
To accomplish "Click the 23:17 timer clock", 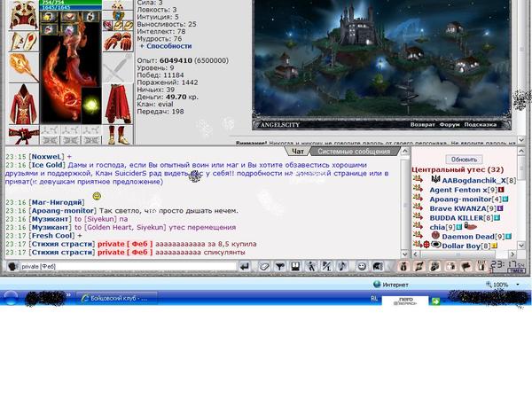I will 507,264.
